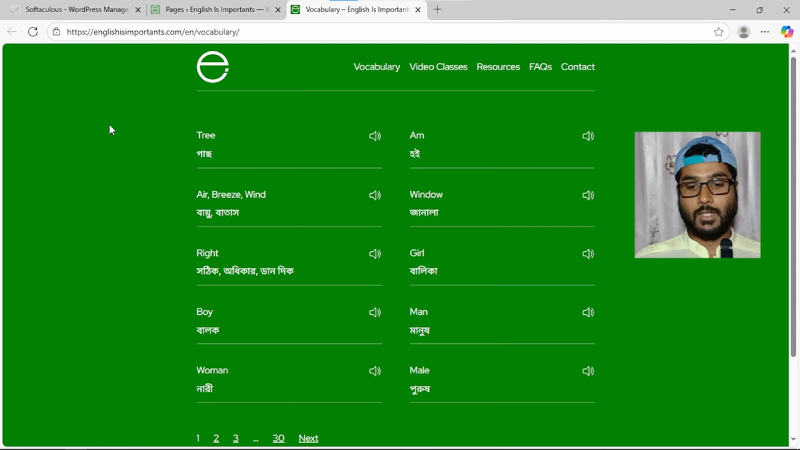Play audio for the word Tree
Screen dimensions: 800x450
click(x=375, y=136)
